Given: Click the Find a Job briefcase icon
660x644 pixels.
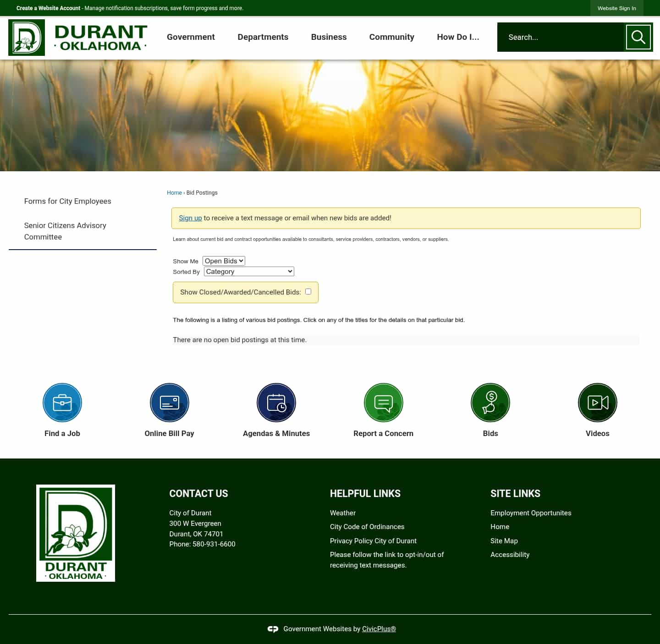Looking at the screenshot, I should (x=62, y=402).
